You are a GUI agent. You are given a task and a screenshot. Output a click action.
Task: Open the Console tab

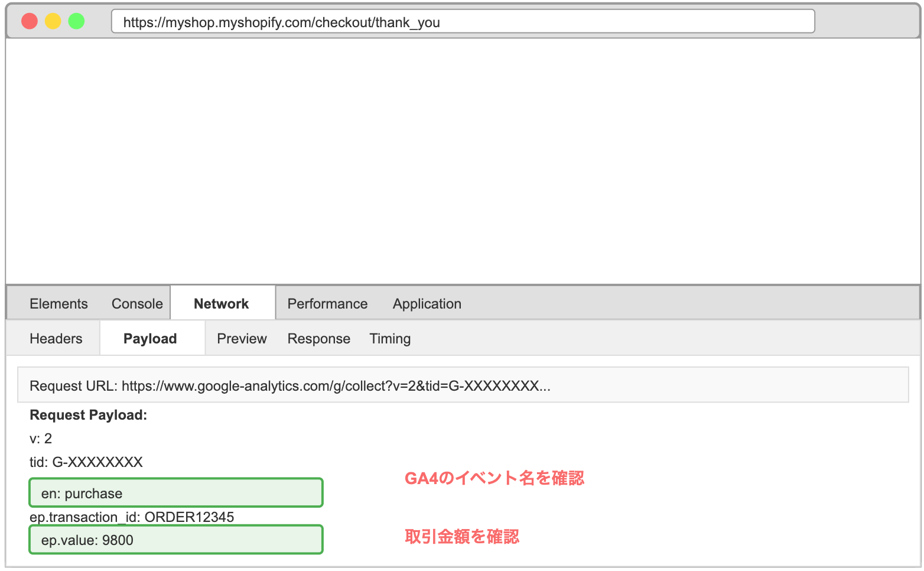(137, 304)
